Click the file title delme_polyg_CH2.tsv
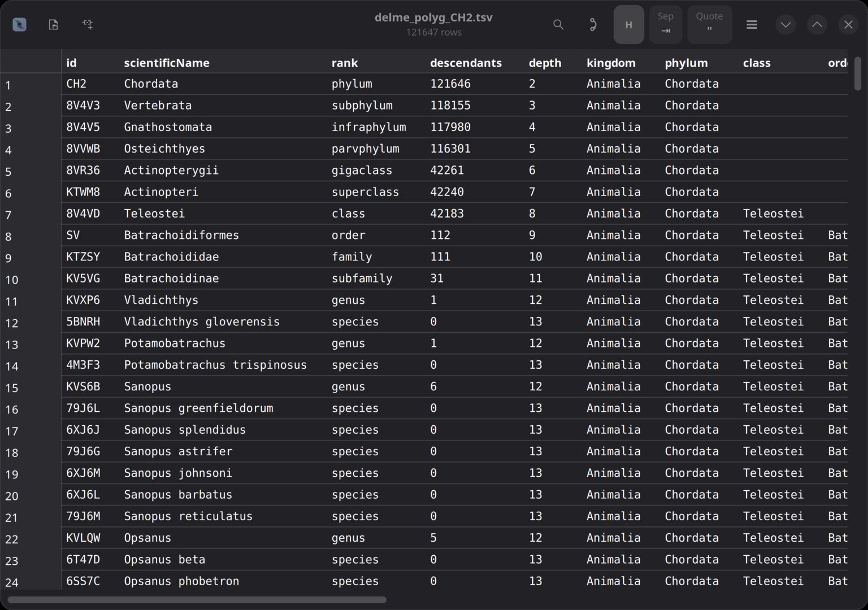The image size is (868, 610). coord(433,18)
